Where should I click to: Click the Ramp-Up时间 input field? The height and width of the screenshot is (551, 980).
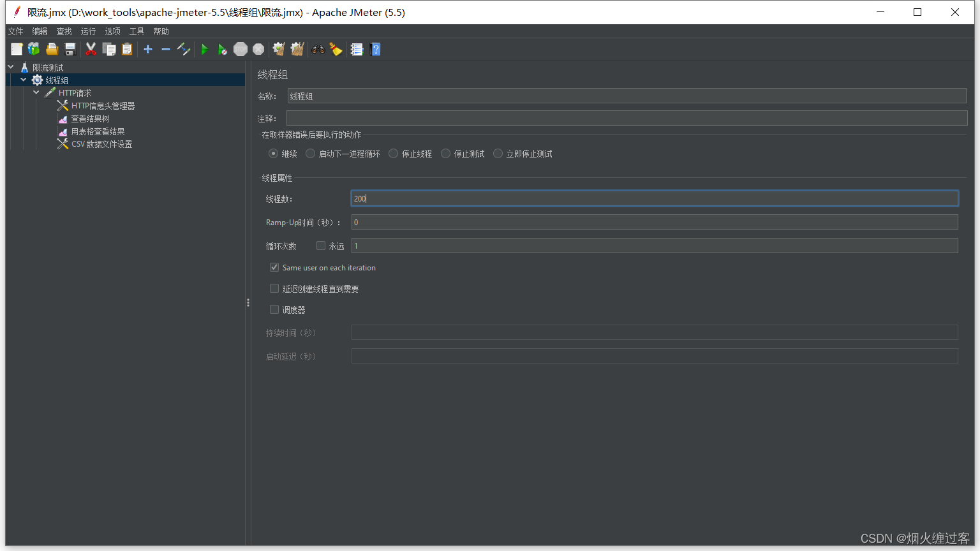pyautogui.click(x=655, y=222)
